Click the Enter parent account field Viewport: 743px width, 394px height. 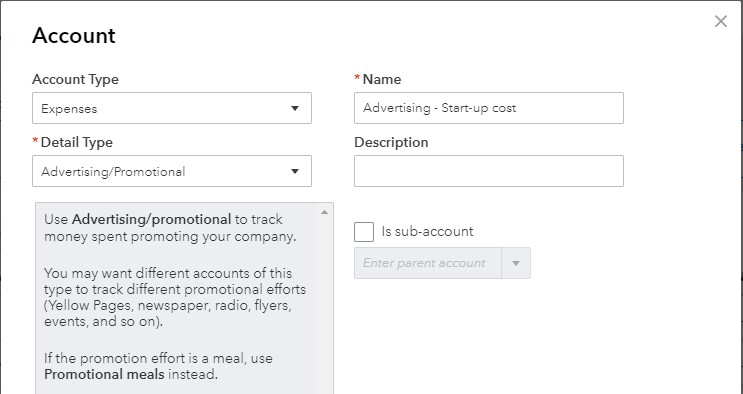[427, 263]
